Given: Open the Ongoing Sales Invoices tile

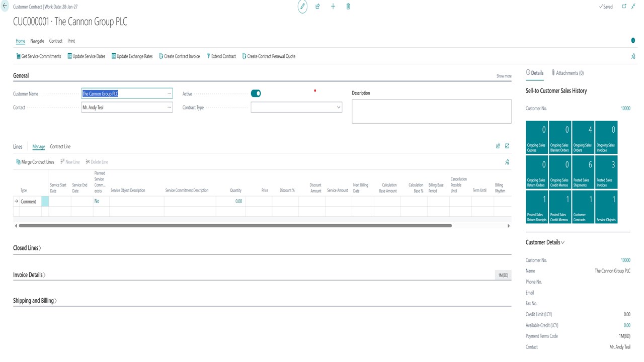Looking at the screenshot, I should coord(606,137).
